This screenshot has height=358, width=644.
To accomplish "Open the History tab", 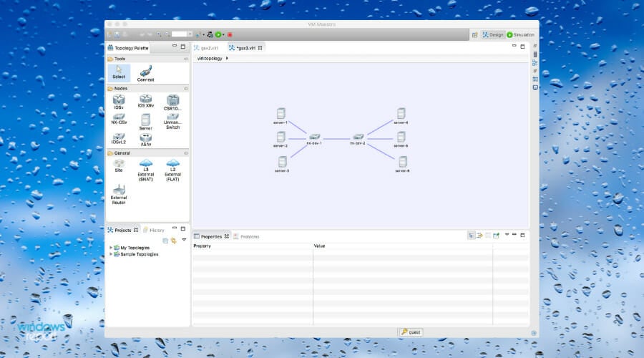I will point(154,230).
